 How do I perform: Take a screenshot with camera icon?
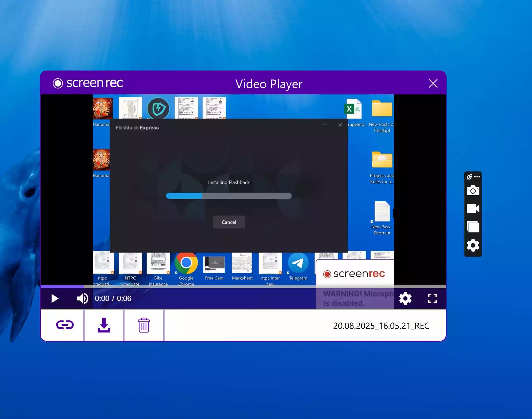[473, 191]
